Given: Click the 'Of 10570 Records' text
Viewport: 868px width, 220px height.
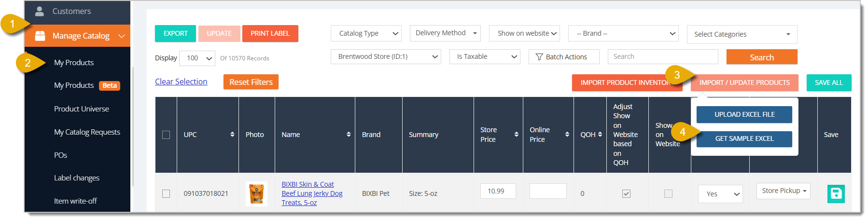Looking at the screenshot, I should point(245,58).
